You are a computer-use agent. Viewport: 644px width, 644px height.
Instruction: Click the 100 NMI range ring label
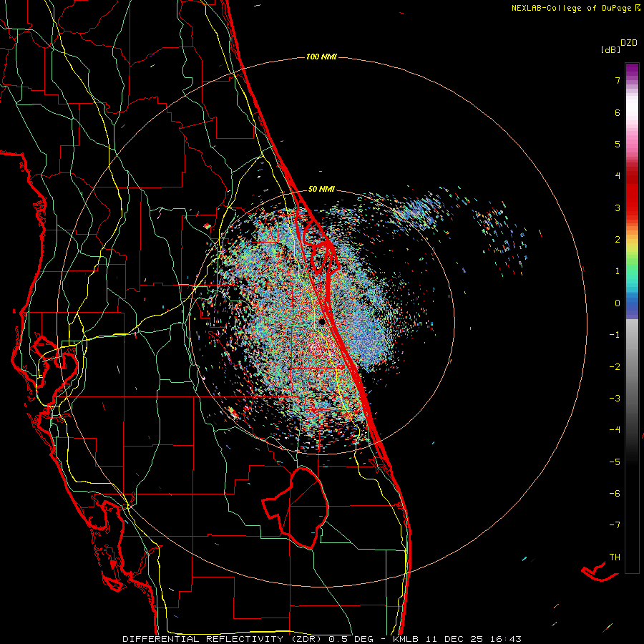[x=321, y=57]
